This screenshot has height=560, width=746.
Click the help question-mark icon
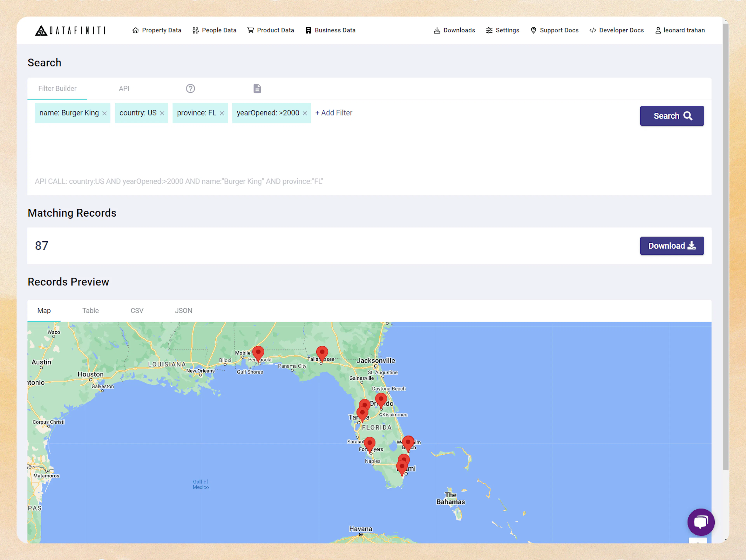coord(190,88)
